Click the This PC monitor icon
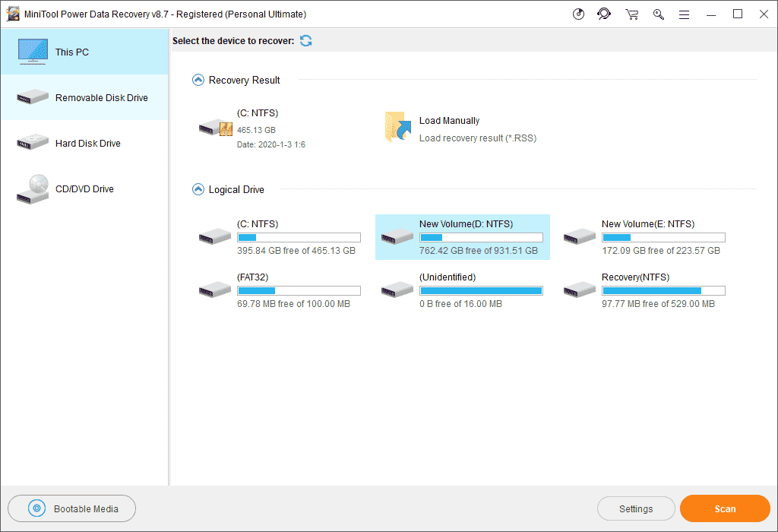Image resolution: width=778 pixels, height=532 pixels. pyautogui.click(x=32, y=52)
